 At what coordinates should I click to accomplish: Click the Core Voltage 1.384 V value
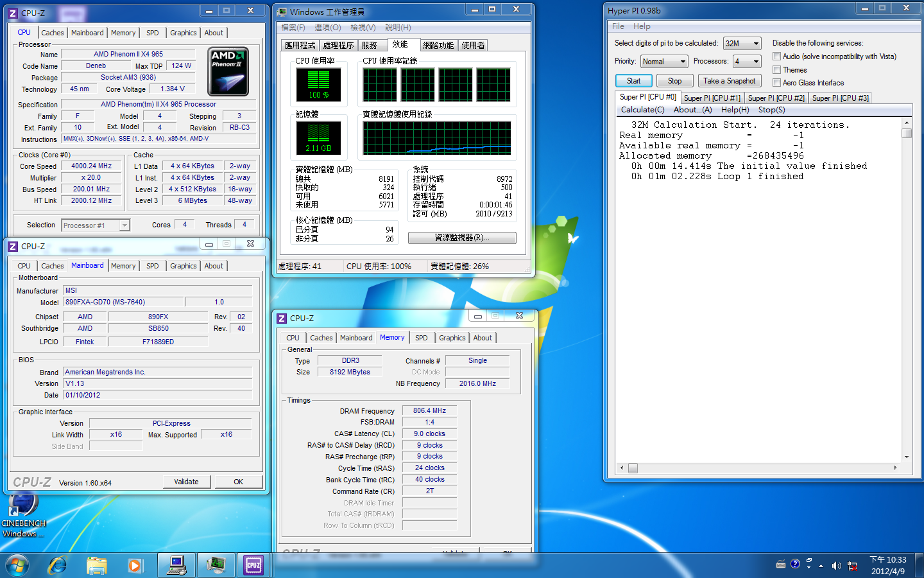pos(173,89)
